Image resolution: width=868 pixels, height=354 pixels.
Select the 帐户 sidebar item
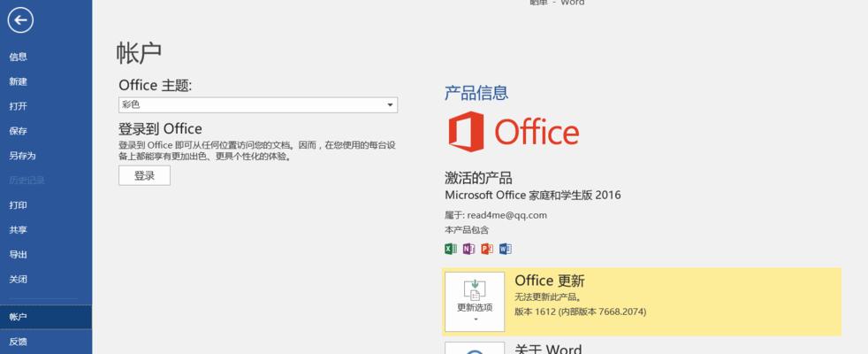(46, 317)
